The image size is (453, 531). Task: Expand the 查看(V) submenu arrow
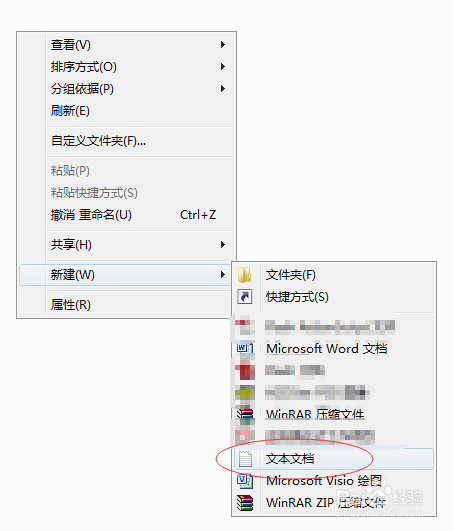point(222,44)
